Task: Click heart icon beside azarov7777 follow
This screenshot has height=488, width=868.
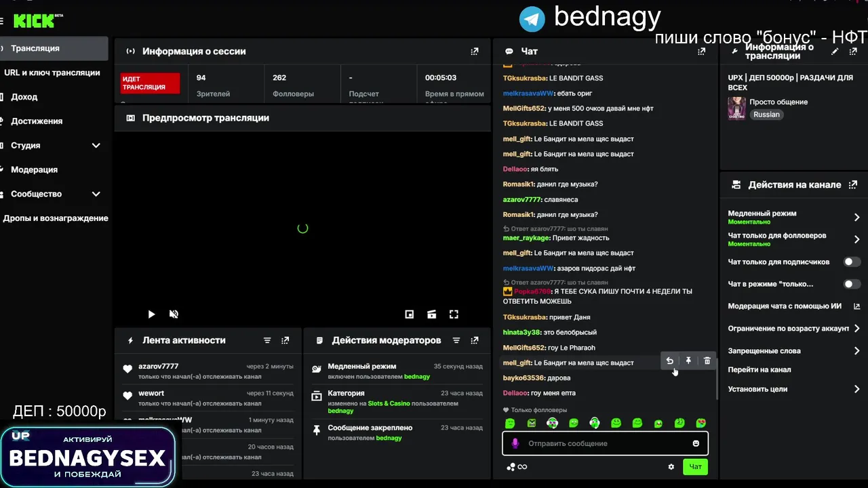Action: pyautogui.click(x=127, y=369)
